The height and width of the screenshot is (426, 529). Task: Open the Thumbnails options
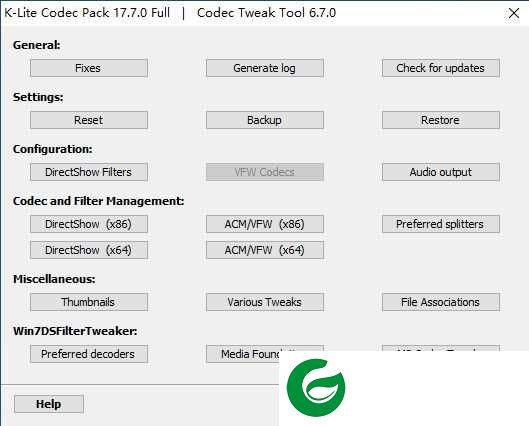click(89, 302)
